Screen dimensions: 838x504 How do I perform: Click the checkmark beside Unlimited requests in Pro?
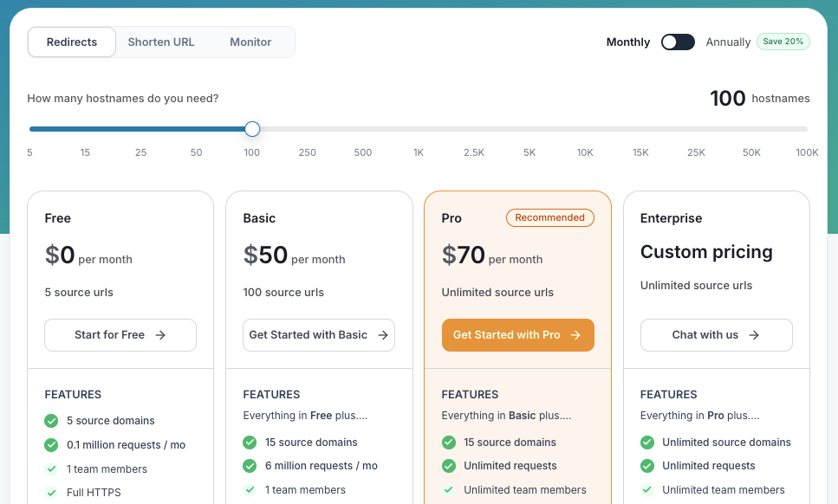tap(448, 466)
